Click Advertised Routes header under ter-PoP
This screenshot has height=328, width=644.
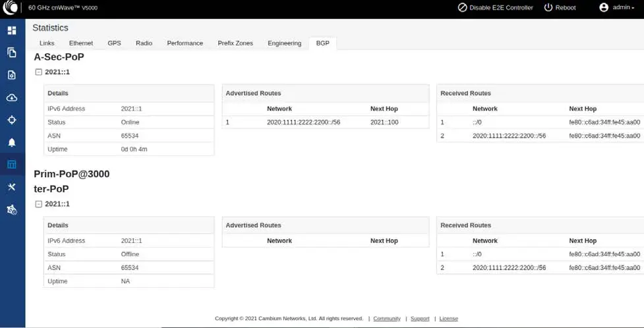click(253, 225)
